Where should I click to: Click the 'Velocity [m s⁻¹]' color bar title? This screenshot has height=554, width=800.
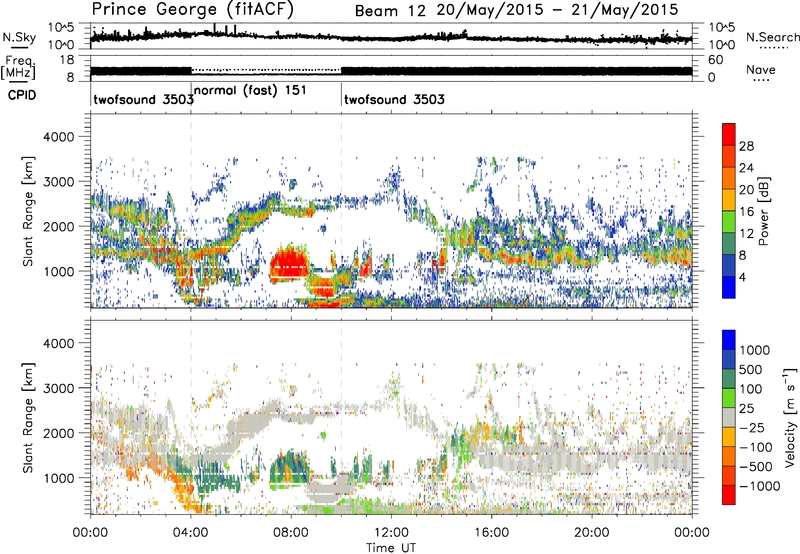point(790,417)
